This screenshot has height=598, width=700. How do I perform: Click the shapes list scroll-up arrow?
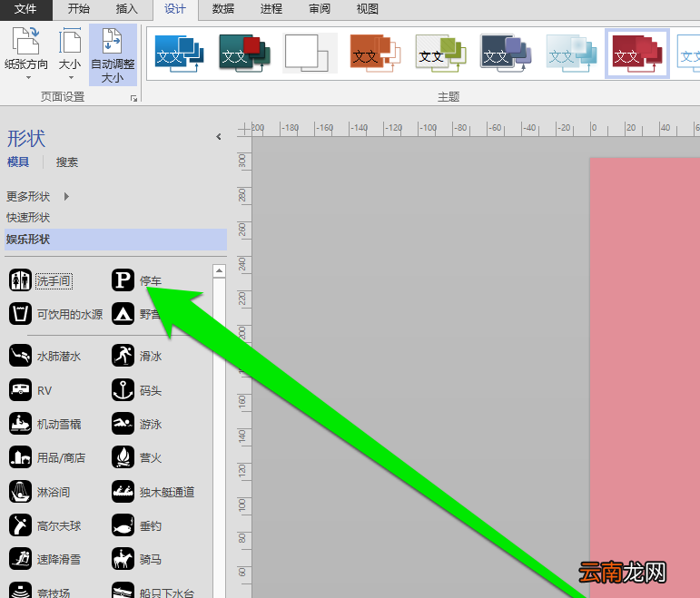pyautogui.click(x=219, y=270)
